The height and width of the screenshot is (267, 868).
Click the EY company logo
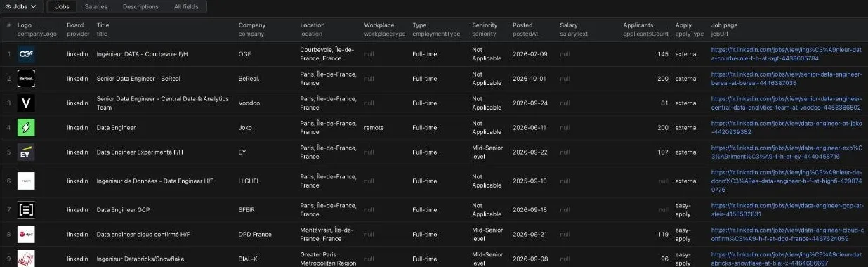click(x=26, y=152)
